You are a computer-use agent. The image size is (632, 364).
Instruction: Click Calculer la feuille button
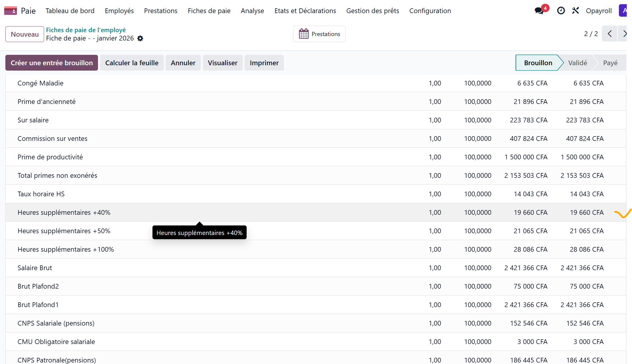coord(132,63)
